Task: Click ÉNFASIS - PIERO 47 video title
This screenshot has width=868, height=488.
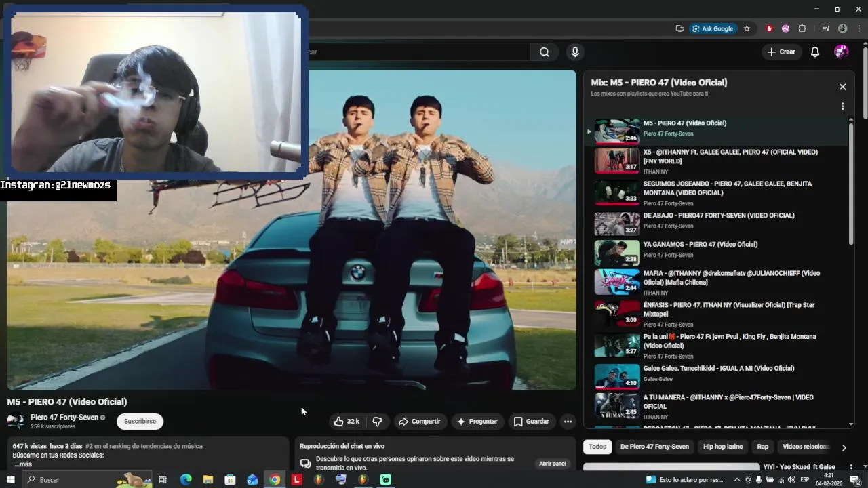Action: click(x=730, y=309)
